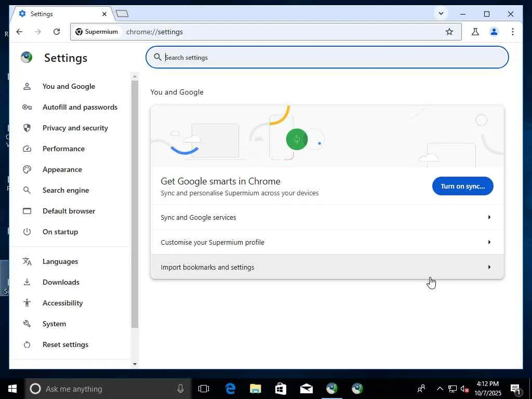The height and width of the screenshot is (399, 532).
Task: Show hidden system tray icons
Action: (x=440, y=389)
